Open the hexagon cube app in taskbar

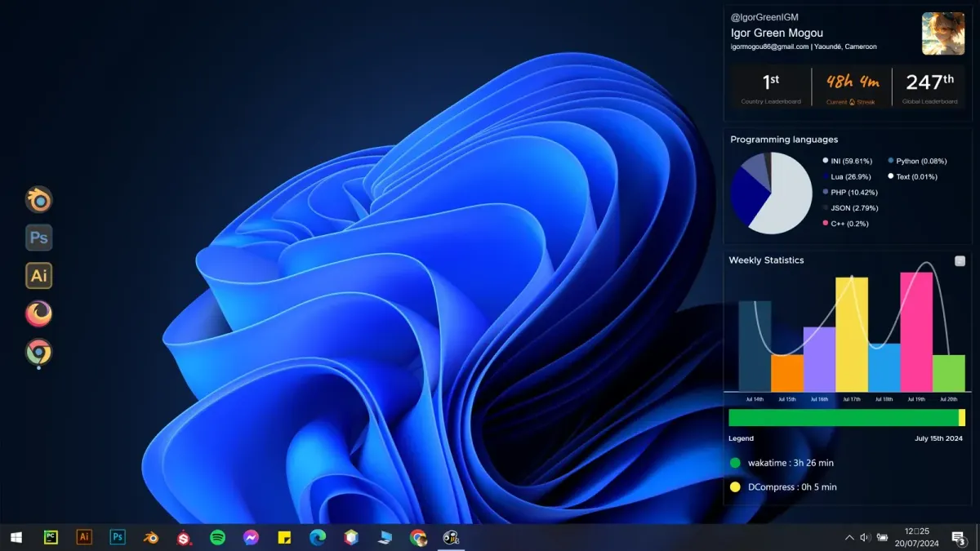[351, 537]
